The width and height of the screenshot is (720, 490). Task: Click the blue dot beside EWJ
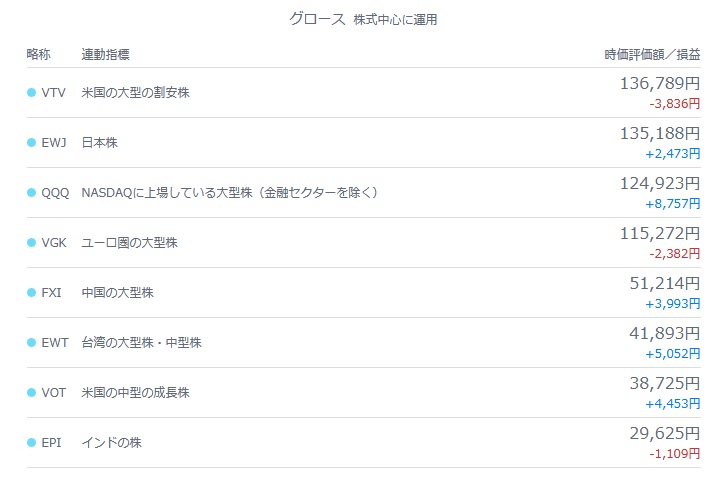point(31,143)
